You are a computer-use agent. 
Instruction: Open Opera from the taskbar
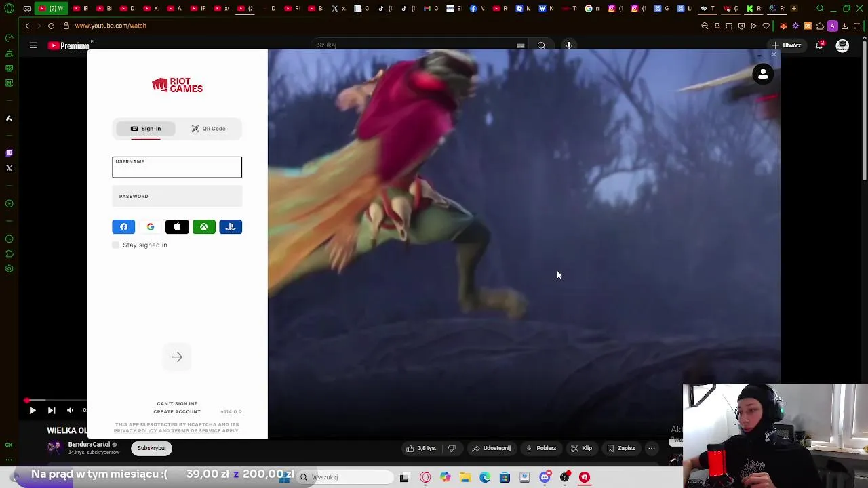pos(425,477)
